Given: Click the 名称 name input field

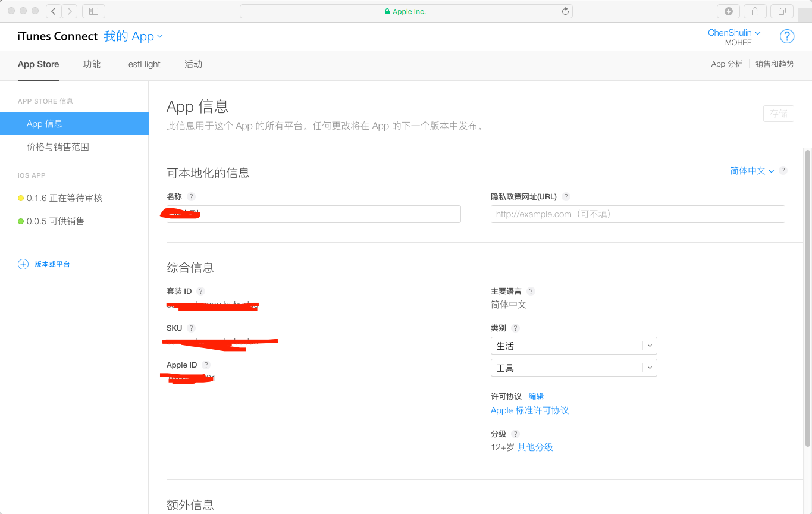Looking at the screenshot, I should (x=313, y=214).
